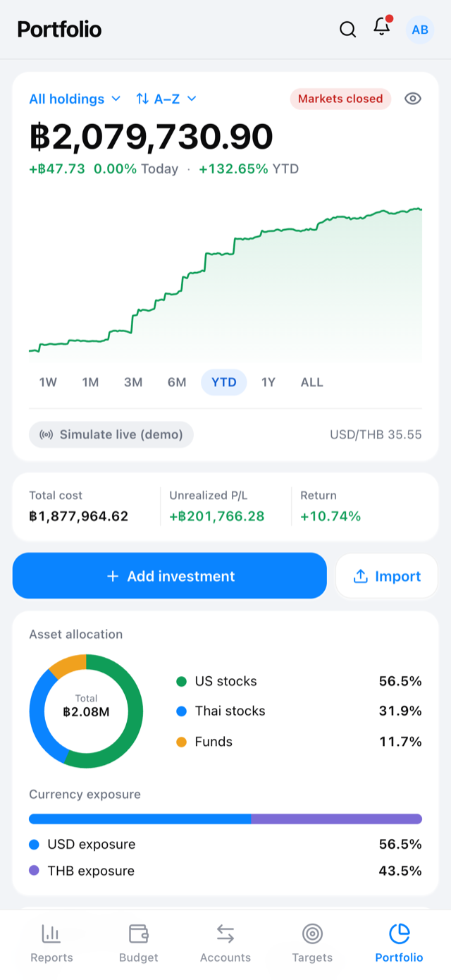Select the Portfolio pie chart icon

pos(400,934)
